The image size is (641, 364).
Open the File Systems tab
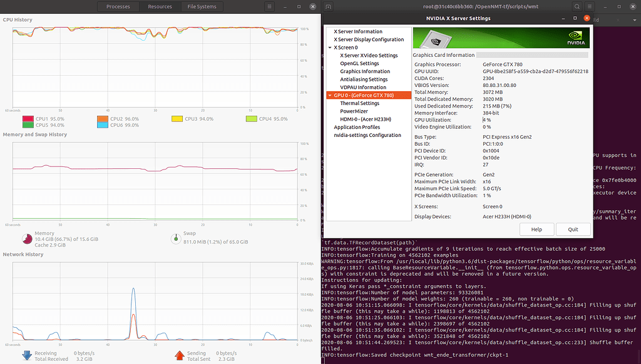[202, 6]
